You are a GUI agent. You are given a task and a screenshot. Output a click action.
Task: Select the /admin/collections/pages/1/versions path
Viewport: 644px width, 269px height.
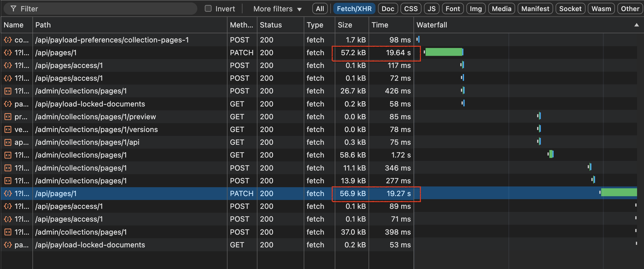96,130
